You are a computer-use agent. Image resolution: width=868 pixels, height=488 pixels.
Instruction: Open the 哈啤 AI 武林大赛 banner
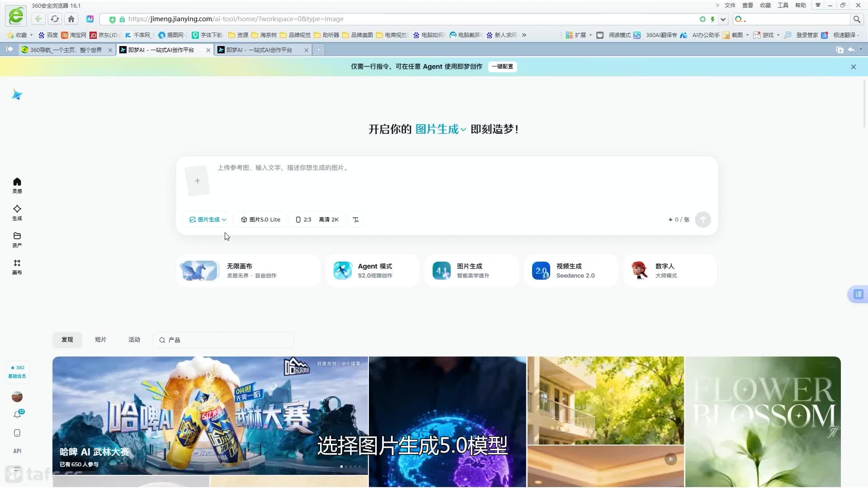point(210,416)
